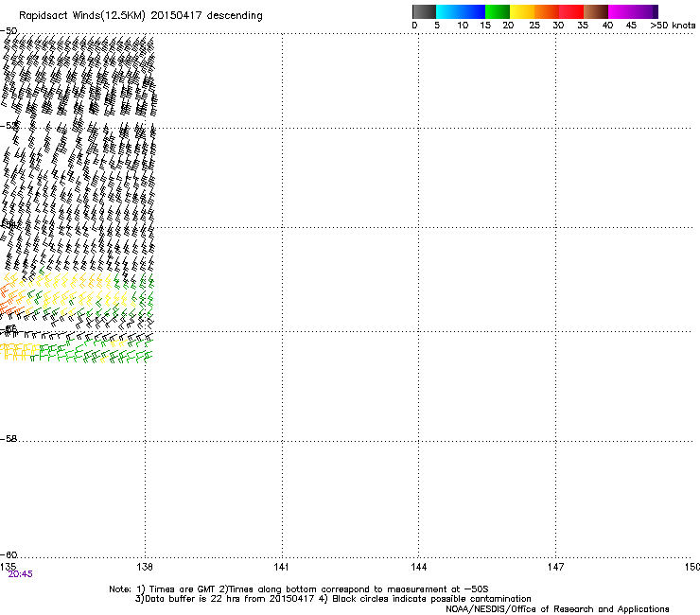Click the latitude label '-58'
The width and height of the screenshot is (700, 615).
(9, 439)
